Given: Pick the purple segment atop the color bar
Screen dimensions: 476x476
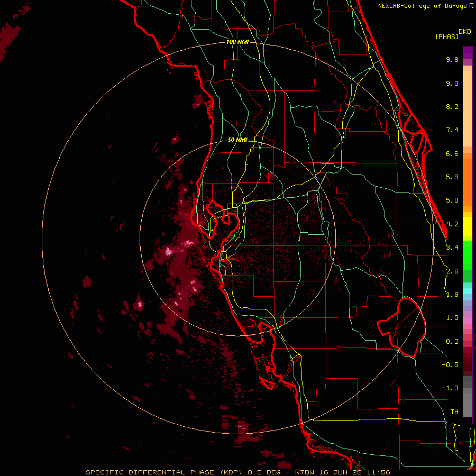Looking at the screenshot, I should [467, 53].
